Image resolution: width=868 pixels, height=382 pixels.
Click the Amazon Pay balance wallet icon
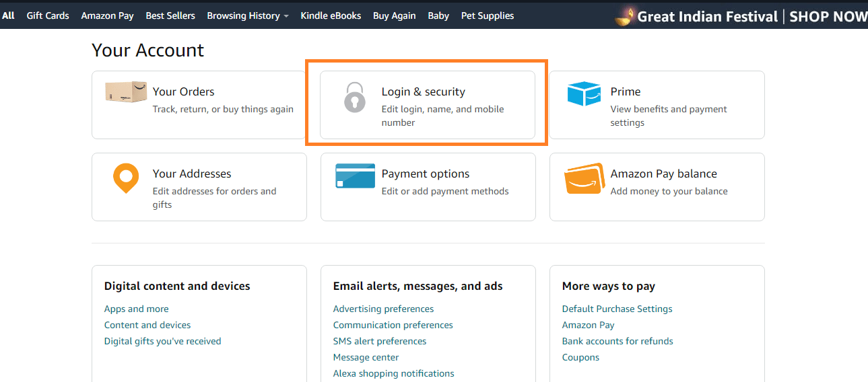[585, 178]
